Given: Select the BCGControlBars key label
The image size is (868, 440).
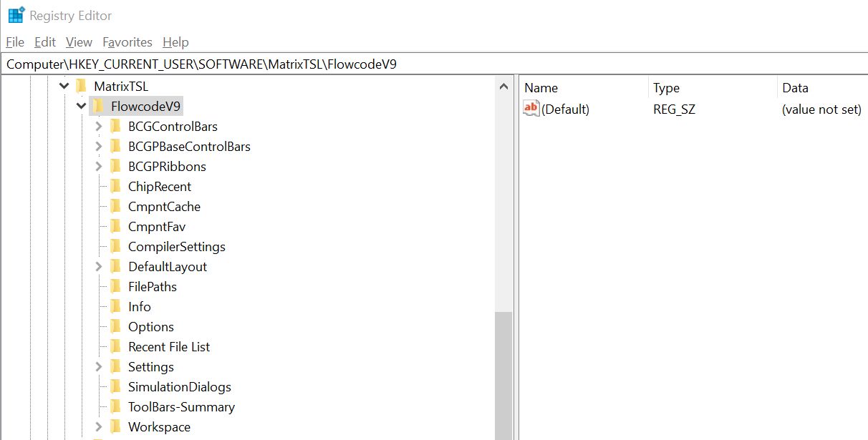Looking at the screenshot, I should coord(173,127).
